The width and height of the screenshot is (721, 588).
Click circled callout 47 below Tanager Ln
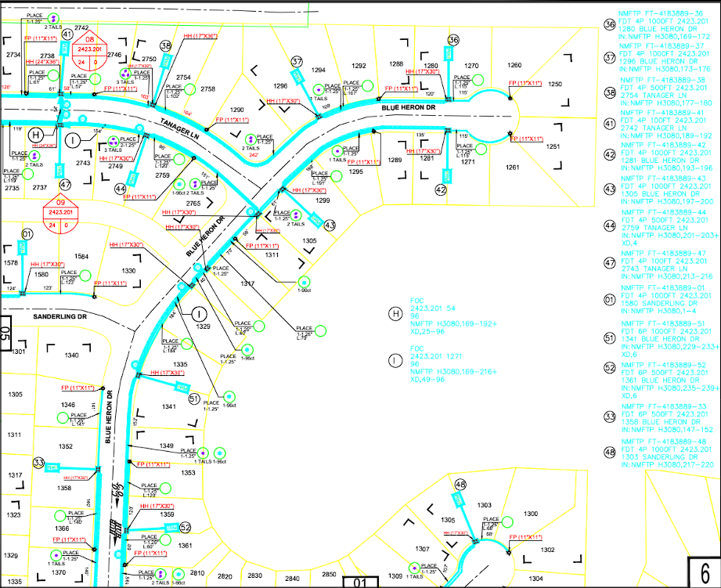pos(66,184)
